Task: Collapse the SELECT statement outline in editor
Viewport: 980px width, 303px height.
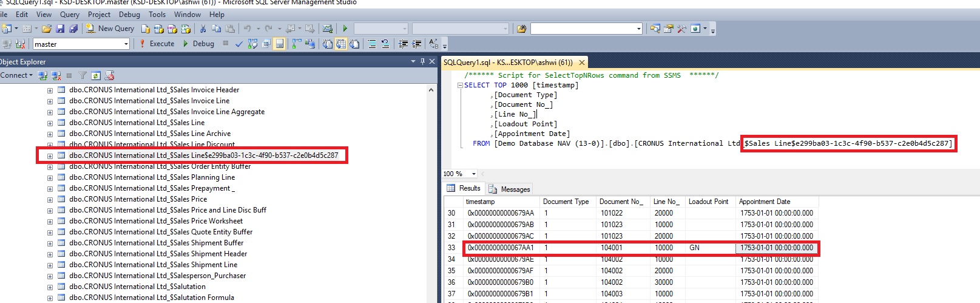Action: 460,86
